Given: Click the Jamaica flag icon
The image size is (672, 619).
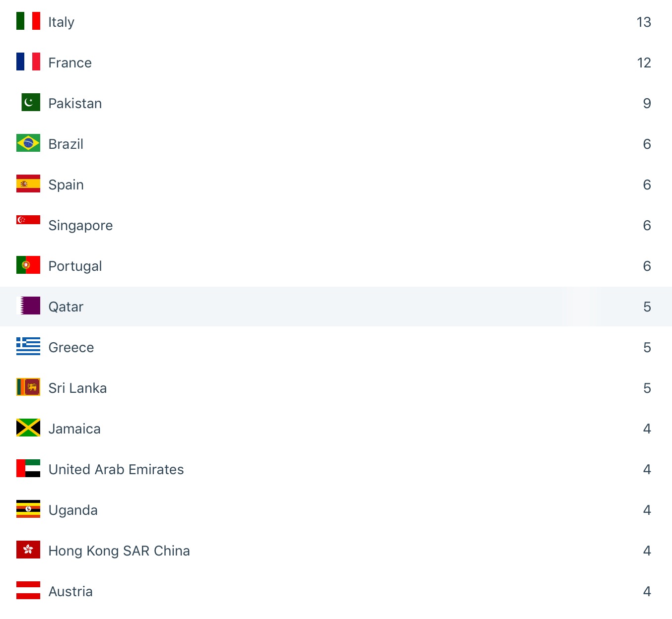Looking at the screenshot, I should [x=28, y=428].
